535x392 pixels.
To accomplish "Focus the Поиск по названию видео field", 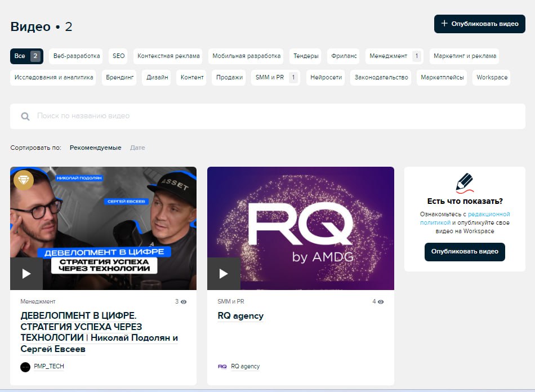I will pos(267,117).
